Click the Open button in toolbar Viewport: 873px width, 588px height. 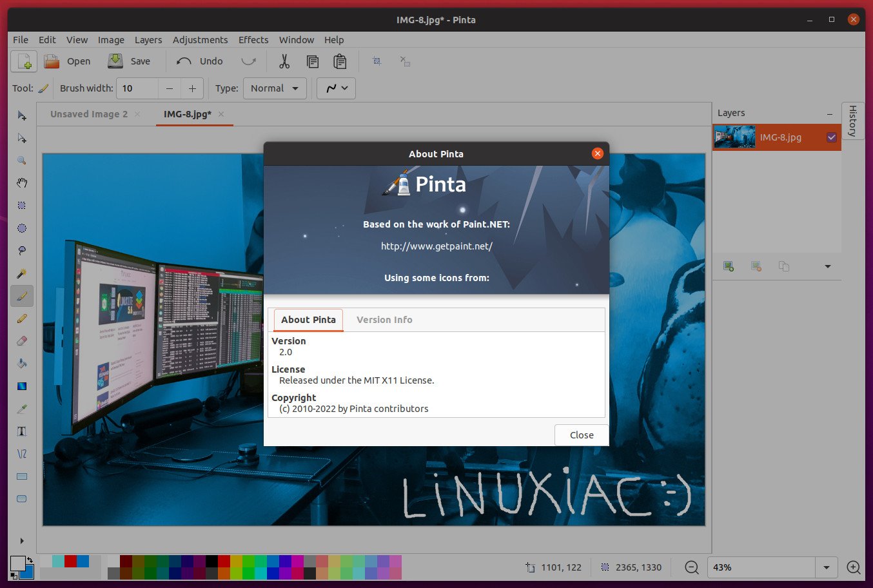pos(68,61)
